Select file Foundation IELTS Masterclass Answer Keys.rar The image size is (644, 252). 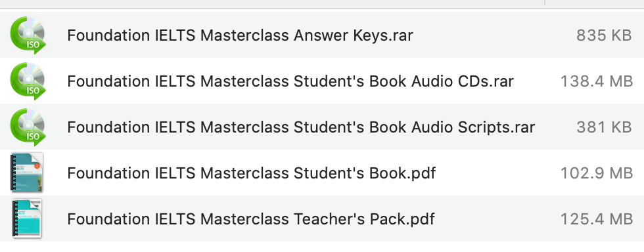[x=240, y=35]
